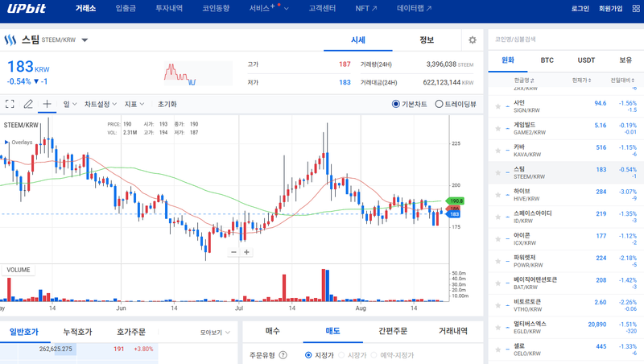Click the Upbit logo
The width and height of the screenshot is (644, 364).
coord(27,8)
